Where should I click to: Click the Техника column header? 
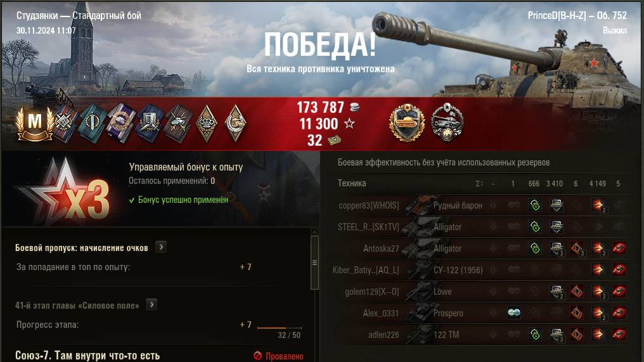point(352,183)
